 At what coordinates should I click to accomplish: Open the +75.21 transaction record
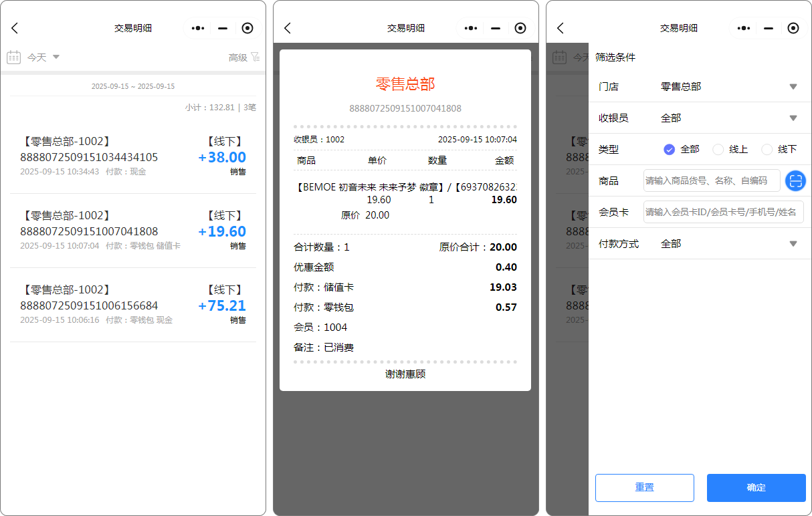tap(132, 305)
